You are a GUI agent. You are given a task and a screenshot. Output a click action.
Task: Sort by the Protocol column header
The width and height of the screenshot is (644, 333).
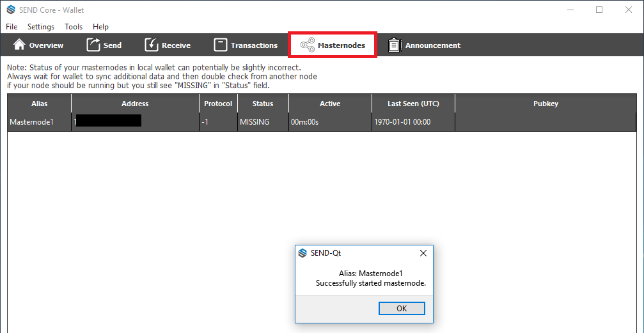tap(218, 104)
